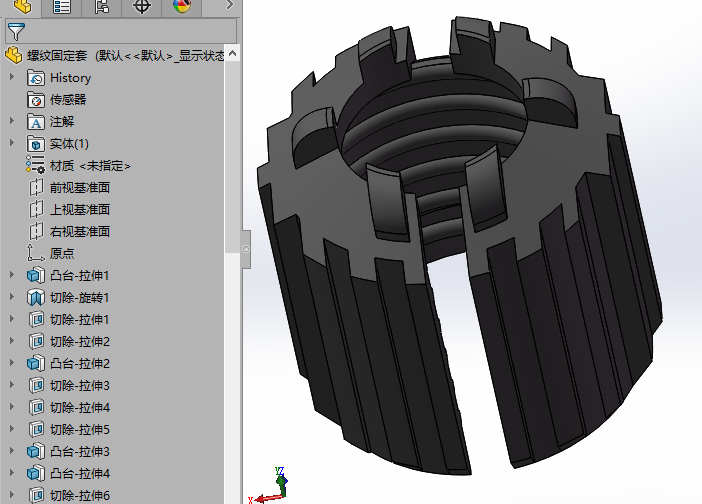The height and width of the screenshot is (504, 702).
Task: Open the ConfigurationManager tab
Action: [102, 6]
